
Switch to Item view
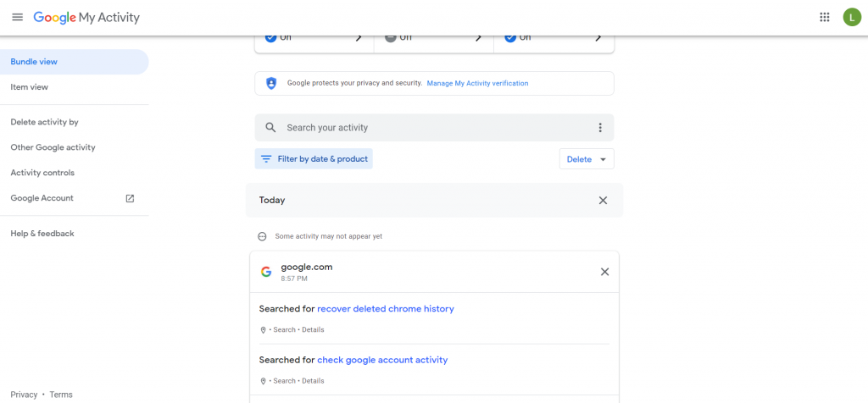(30, 87)
